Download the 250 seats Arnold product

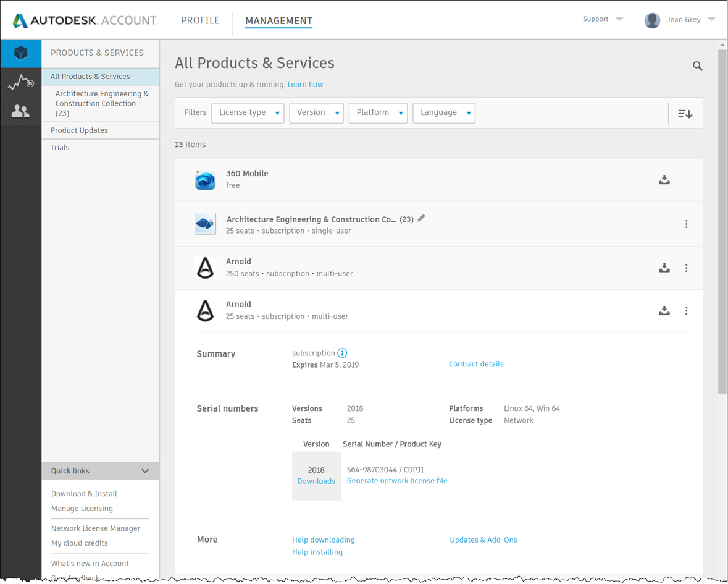664,268
